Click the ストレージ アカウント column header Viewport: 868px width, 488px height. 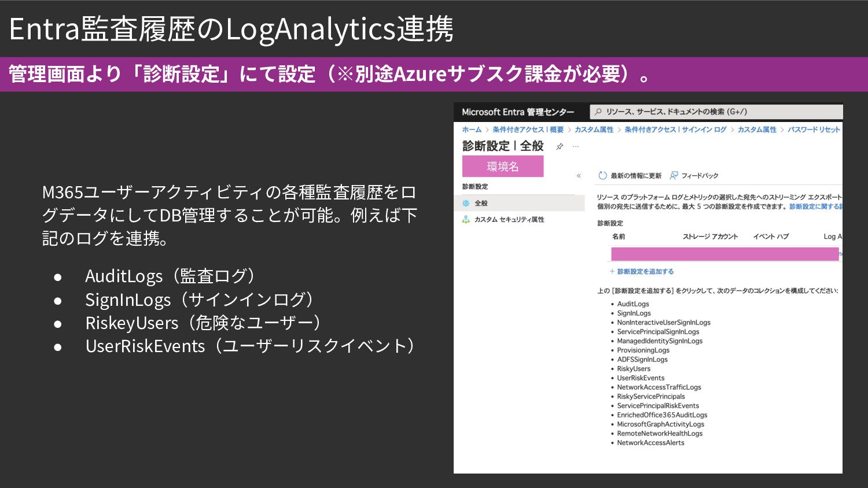point(710,236)
